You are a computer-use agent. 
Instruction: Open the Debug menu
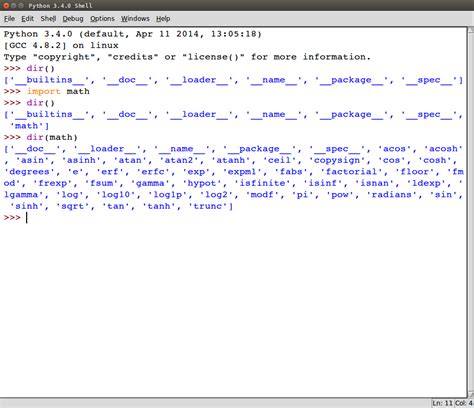click(73, 19)
